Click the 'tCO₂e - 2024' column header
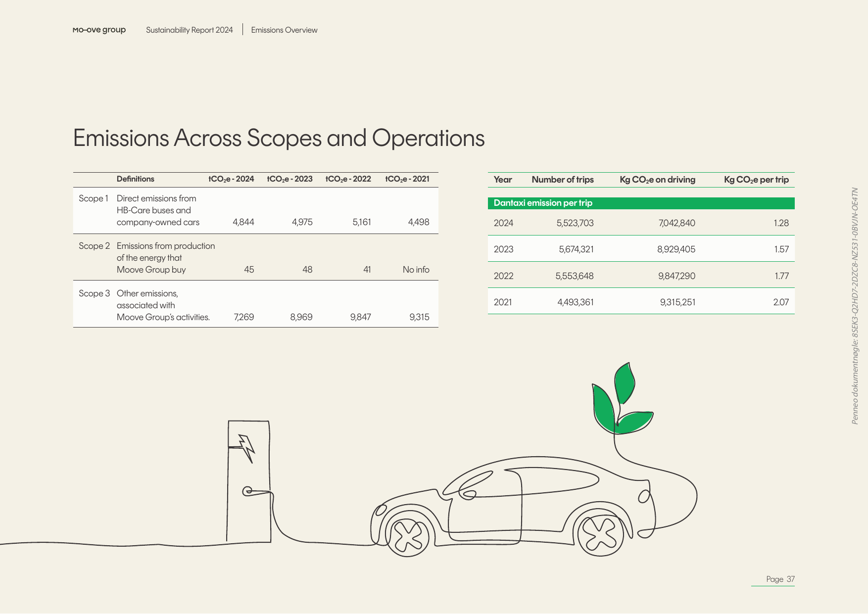The height and width of the screenshot is (614, 868). pos(231,179)
